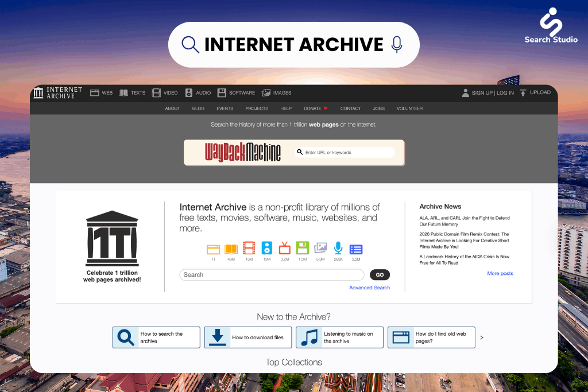
Task: Open the Video menu in top navigation
Action: tap(165, 93)
